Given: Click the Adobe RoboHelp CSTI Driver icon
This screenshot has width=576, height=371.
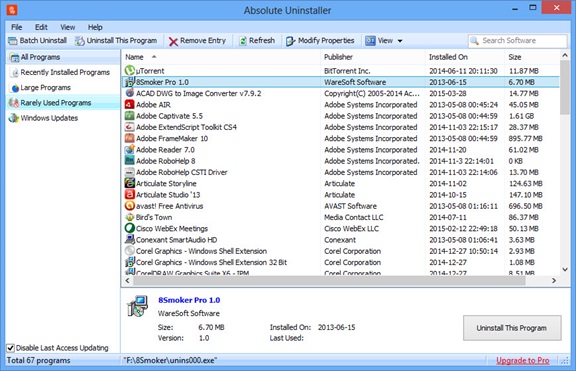Looking at the screenshot, I should click(x=130, y=172).
